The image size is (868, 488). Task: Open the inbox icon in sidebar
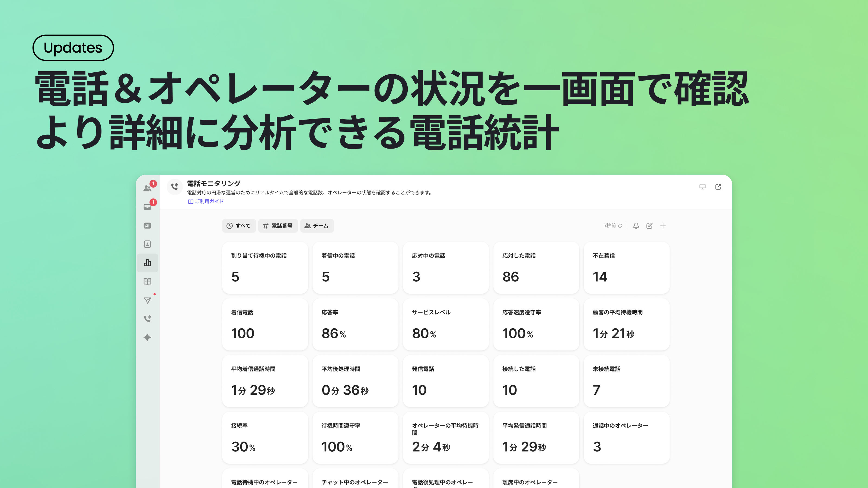coord(147,207)
